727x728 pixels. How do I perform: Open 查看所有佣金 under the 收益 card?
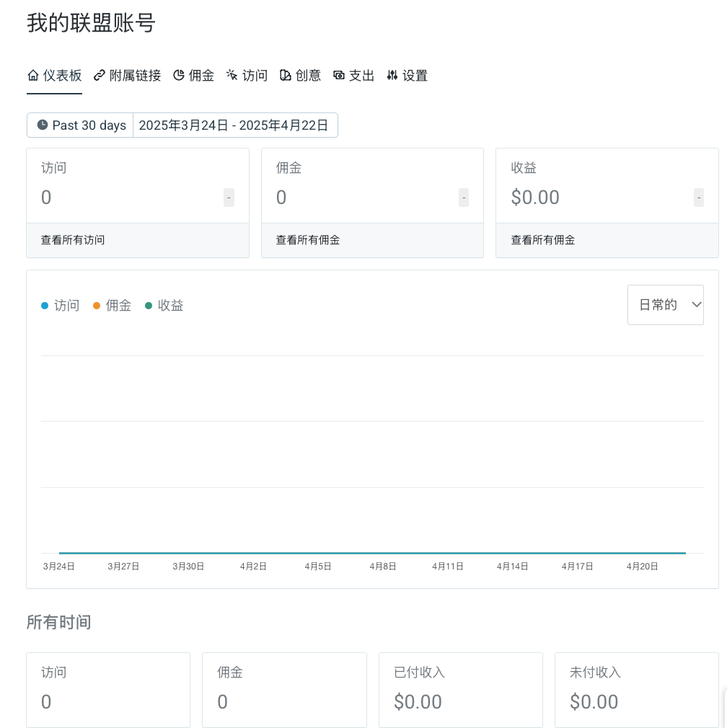point(543,240)
